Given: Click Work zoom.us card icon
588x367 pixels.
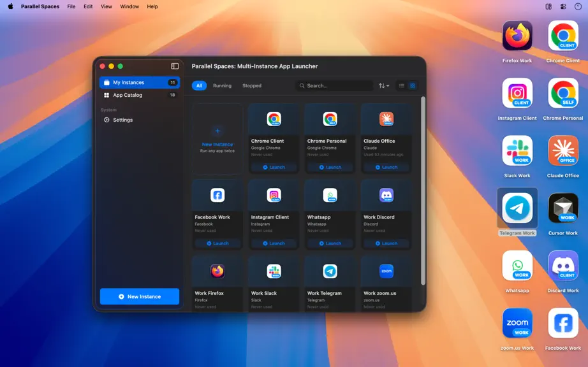Looking at the screenshot, I should click(x=386, y=271).
